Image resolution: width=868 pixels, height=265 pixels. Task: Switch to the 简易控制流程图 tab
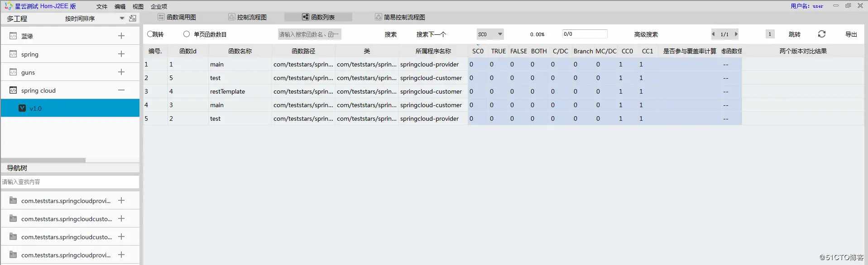pyautogui.click(x=400, y=17)
